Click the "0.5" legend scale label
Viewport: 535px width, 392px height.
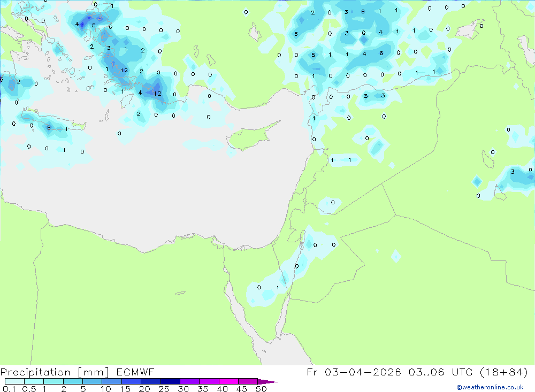point(29,389)
